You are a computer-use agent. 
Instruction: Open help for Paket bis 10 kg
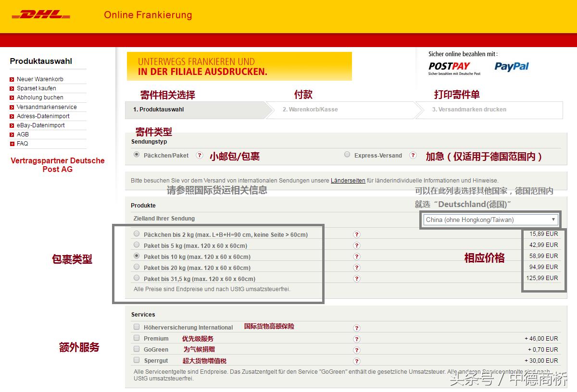pyautogui.click(x=356, y=256)
